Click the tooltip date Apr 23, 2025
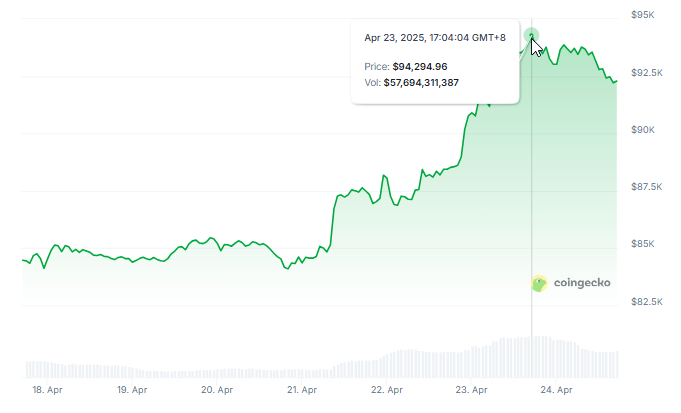 point(393,38)
